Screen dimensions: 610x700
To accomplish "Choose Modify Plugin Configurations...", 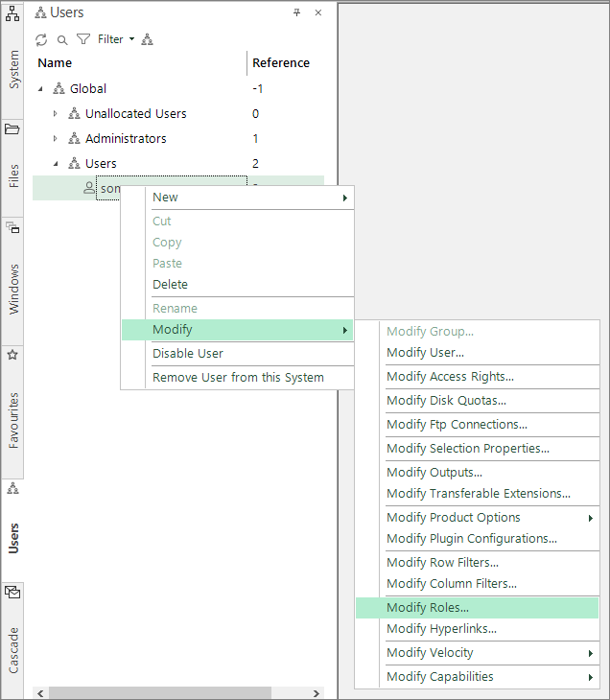I will pos(477,539).
